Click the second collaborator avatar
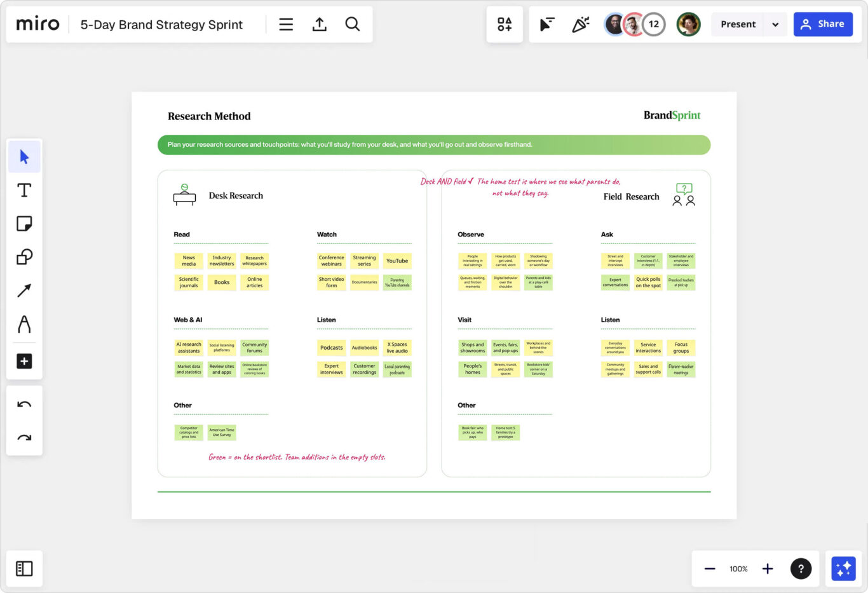The height and width of the screenshot is (593, 868). [x=633, y=24]
